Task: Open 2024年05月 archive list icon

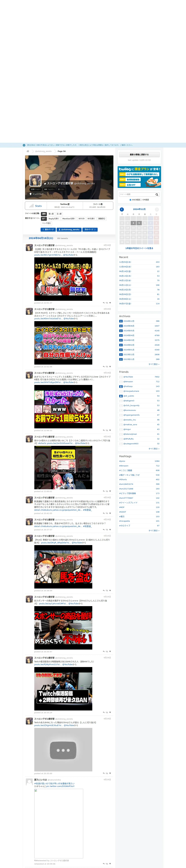Action: tap(121, 331)
